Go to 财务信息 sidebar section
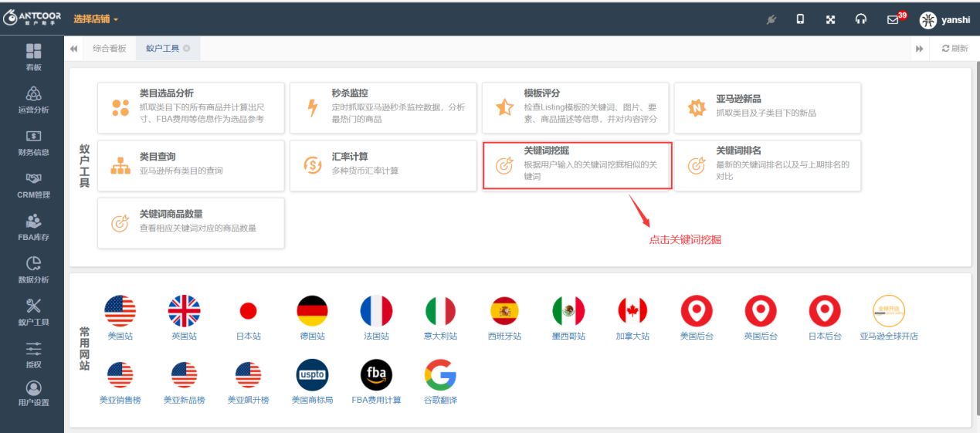 pos(33,142)
